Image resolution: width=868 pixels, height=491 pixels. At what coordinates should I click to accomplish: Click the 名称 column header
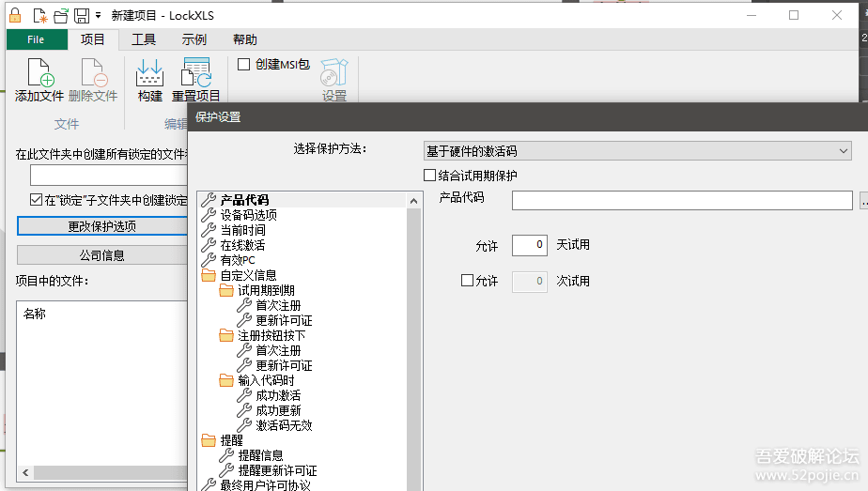click(x=35, y=314)
